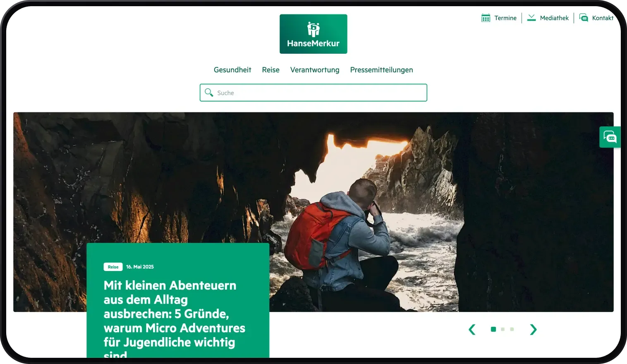Viewport: 627px width, 364px height.
Task: Click the HanseMerkur logo
Action: tap(313, 34)
